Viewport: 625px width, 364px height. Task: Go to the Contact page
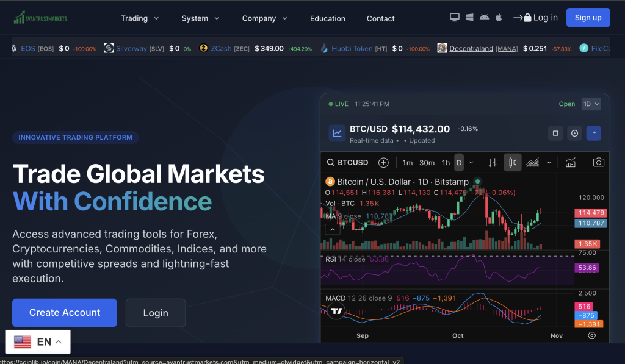380,18
